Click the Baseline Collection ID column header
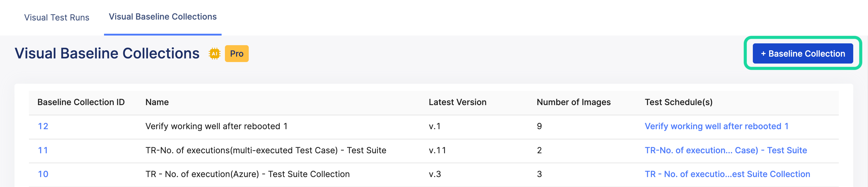868x187 pixels. pyautogui.click(x=81, y=102)
